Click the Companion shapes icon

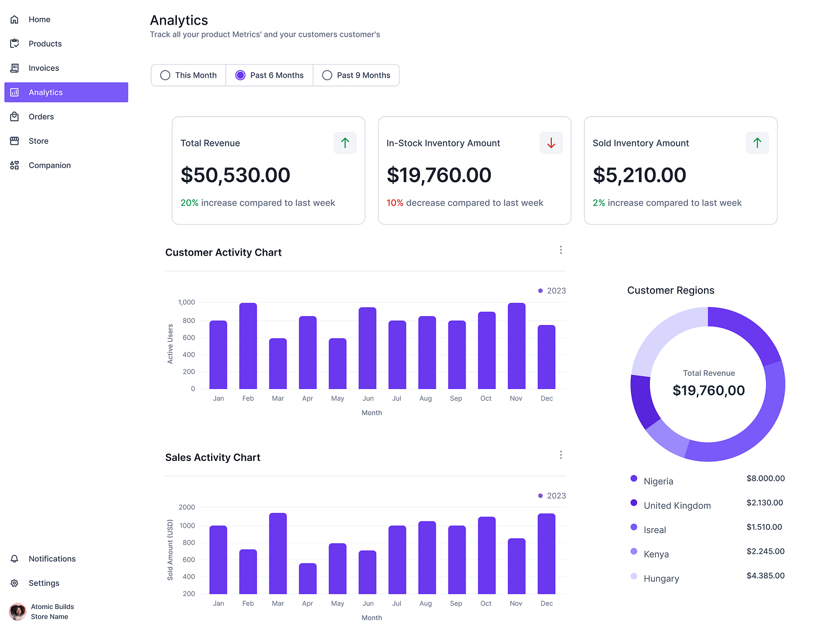(x=15, y=165)
